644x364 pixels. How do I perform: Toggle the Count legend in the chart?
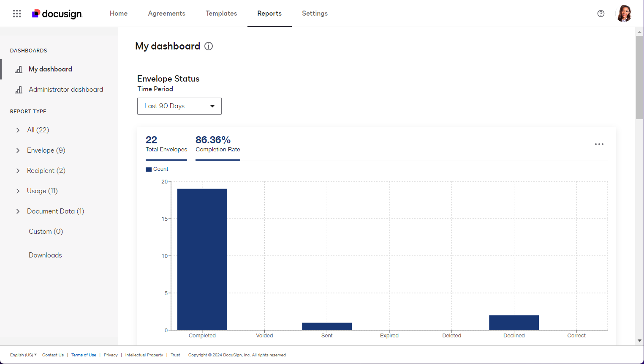point(157,169)
